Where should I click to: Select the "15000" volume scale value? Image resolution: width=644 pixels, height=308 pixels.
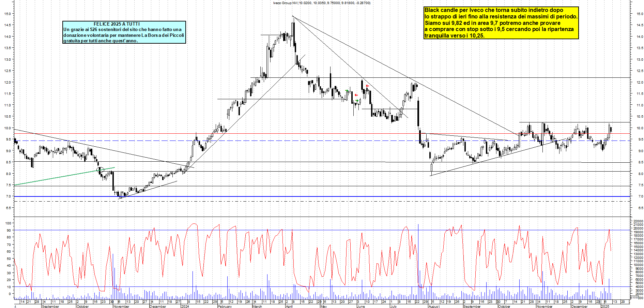[638, 247]
